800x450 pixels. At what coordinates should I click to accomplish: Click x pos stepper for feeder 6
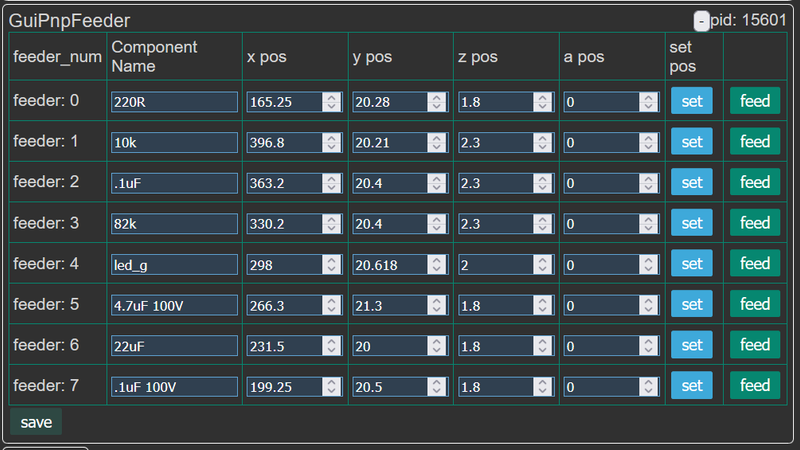coord(330,345)
